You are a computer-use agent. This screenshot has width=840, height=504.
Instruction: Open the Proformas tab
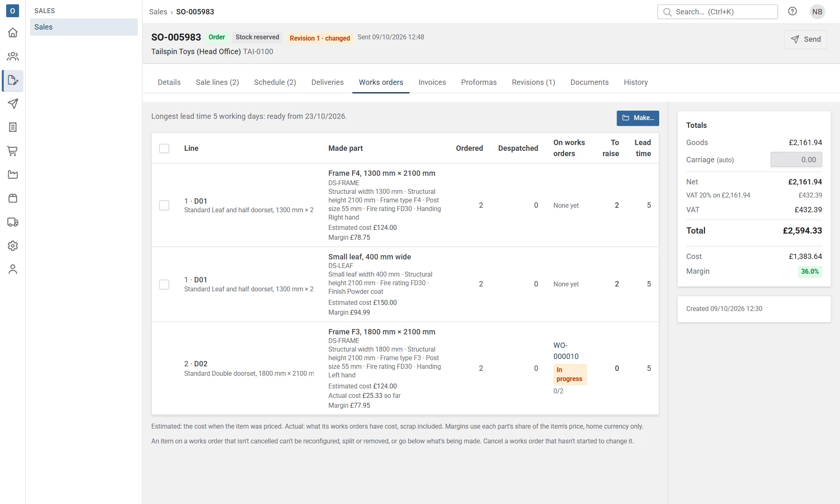(479, 82)
